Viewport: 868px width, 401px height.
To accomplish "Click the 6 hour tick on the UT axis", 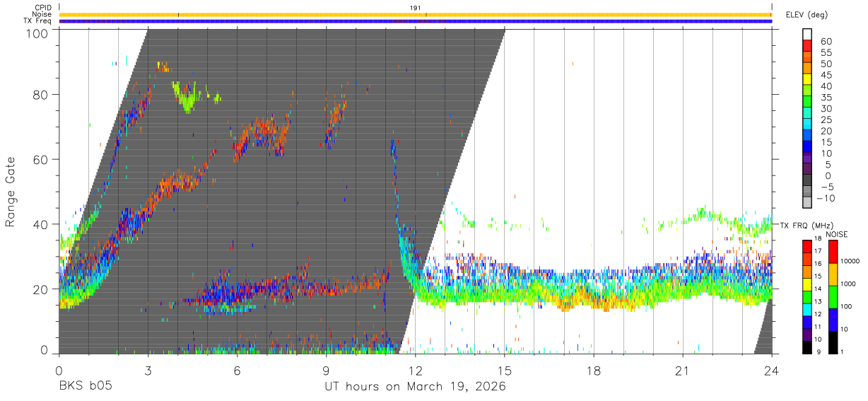I will click(237, 371).
